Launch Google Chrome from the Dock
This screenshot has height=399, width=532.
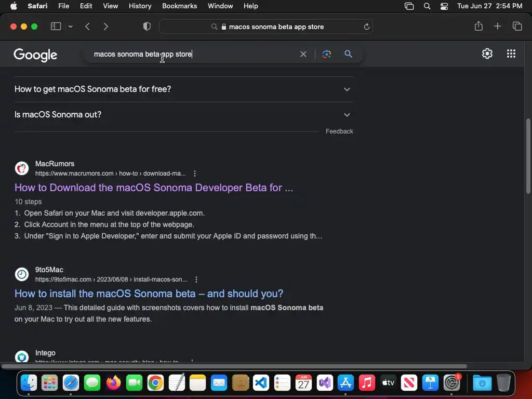(155, 383)
